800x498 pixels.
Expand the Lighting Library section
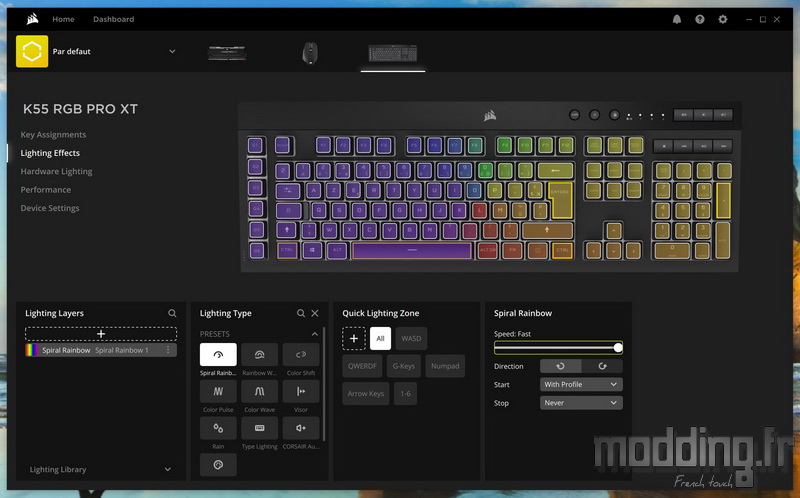[x=167, y=469]
